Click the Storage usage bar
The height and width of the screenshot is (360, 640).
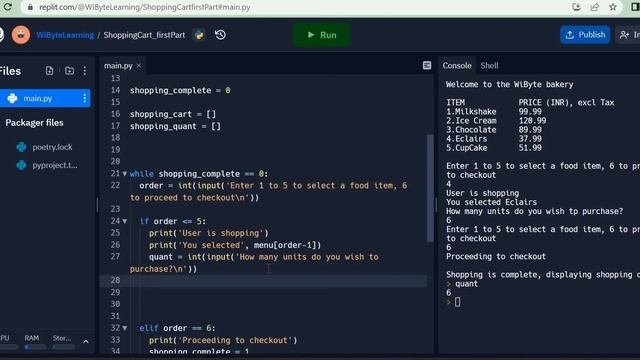(64, 347)
